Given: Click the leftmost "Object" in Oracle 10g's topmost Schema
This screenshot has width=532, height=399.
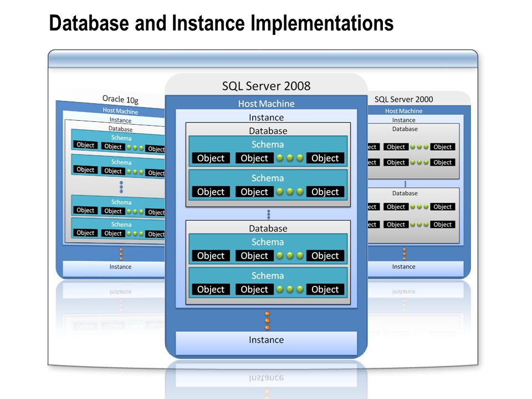Looking at the screenshot, I should 85,145.
